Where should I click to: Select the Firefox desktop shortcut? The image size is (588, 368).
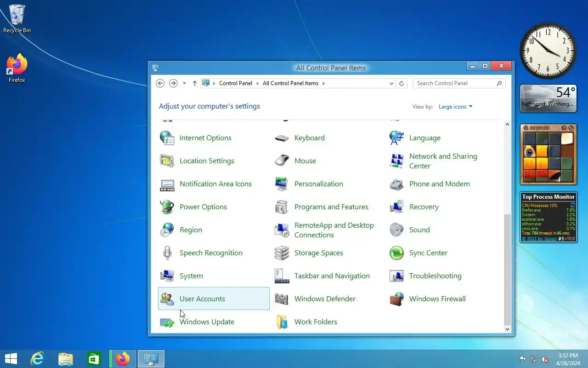[x=17, y=68]
